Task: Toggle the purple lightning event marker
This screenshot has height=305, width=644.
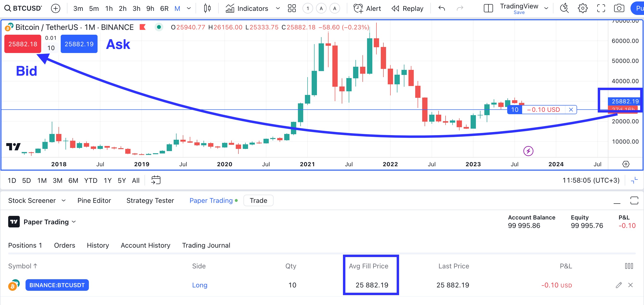Action: (x=528, y=151)
